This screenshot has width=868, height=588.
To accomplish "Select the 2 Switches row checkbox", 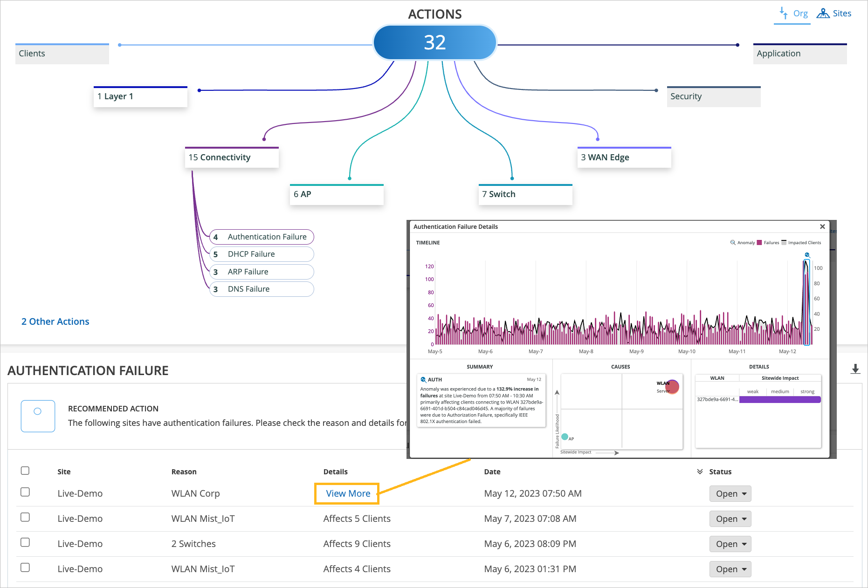I will pyautogui.click(x=25, y=543).
